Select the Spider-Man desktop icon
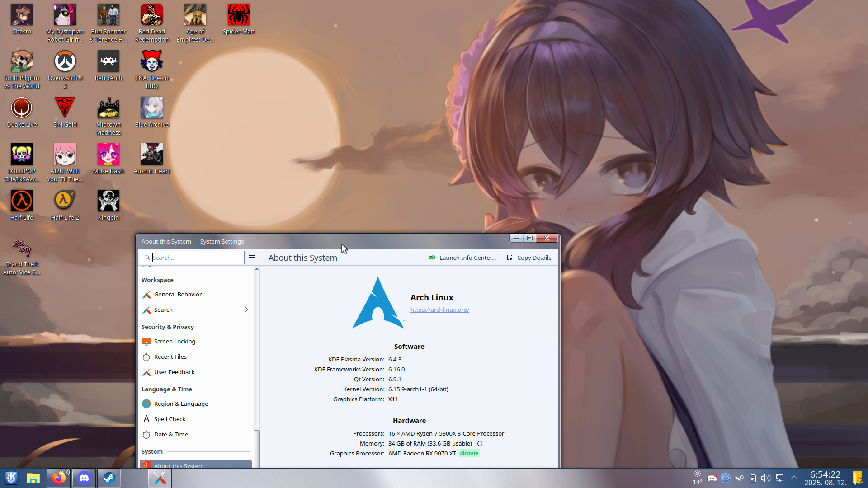 pyautogui.click(x=239, y=19)
